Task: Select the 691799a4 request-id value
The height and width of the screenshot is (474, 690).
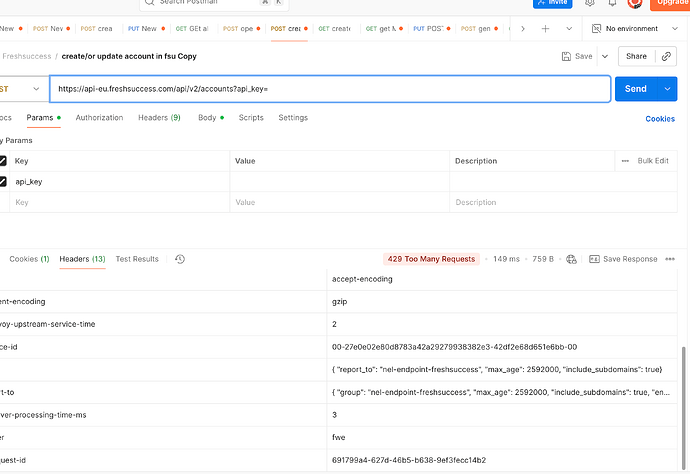Action: (409, 460)
